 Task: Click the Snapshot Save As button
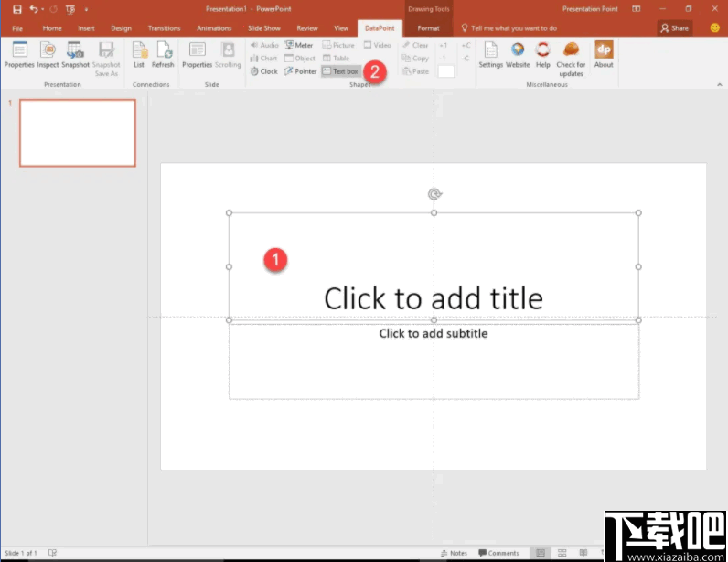tap(106, 59)
